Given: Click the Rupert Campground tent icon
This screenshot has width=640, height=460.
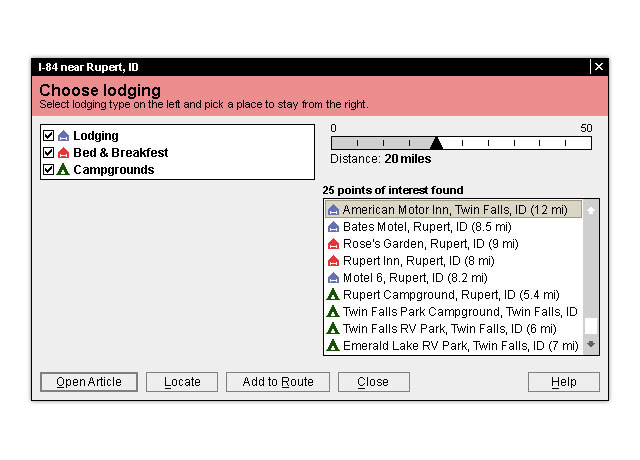Looking at the screenshot, I should pyautogui.click(x=334, y=295).
